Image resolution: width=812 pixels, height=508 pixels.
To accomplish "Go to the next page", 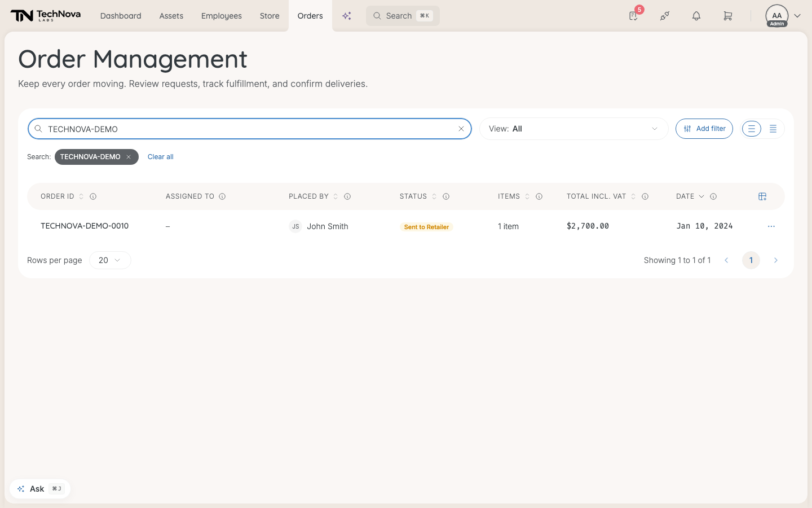I will [x=776, y=260].
